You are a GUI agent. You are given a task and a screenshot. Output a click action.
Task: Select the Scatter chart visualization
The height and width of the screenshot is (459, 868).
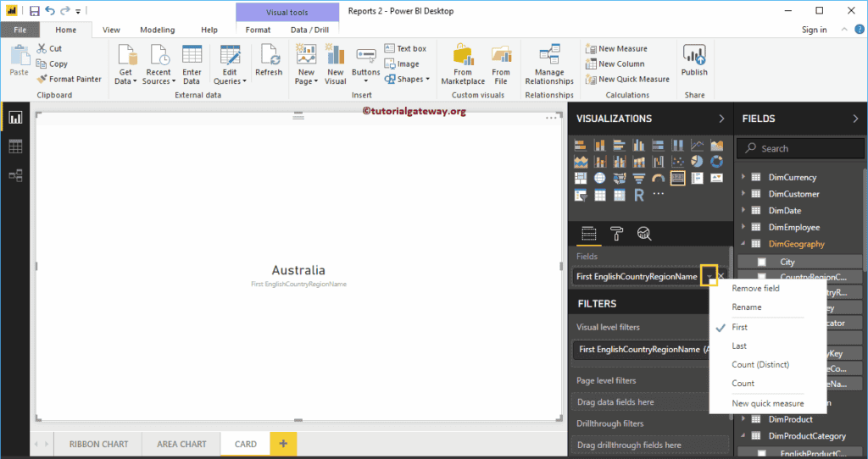pyautogui.click(x=677, y=162)
